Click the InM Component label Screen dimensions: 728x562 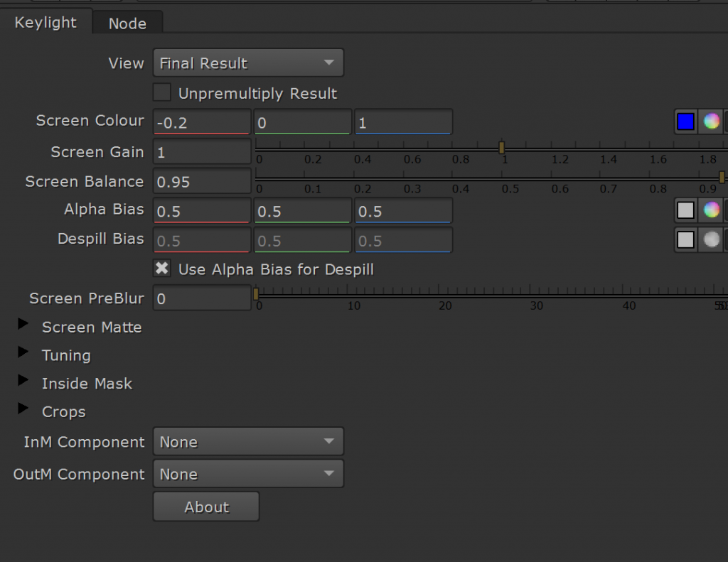(x=84, y=442)
